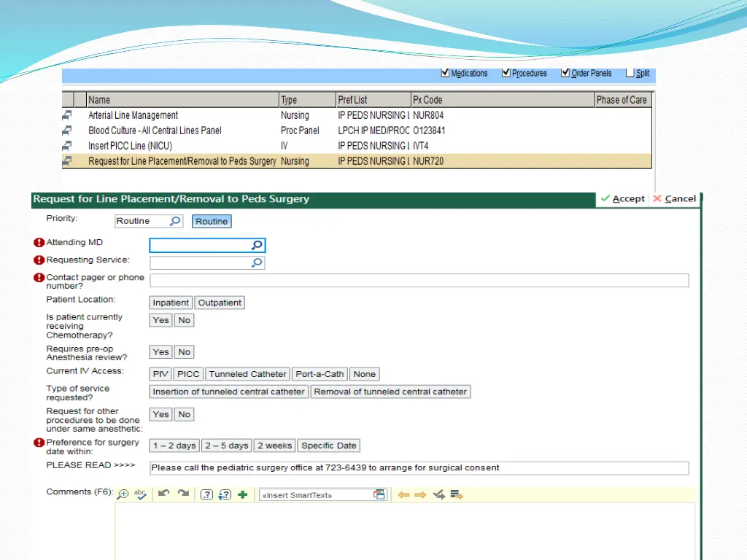This screenshot has width=747, height=560.
Task: Undo the last comment edit
Action: (164, 494)
